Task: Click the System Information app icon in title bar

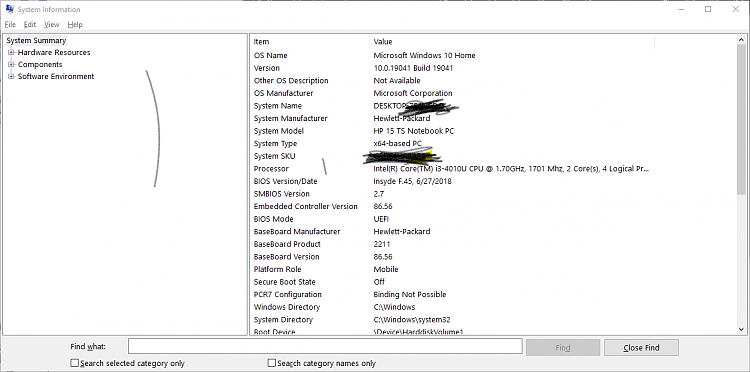Action: pyautogui.click(x=9, y=9)
